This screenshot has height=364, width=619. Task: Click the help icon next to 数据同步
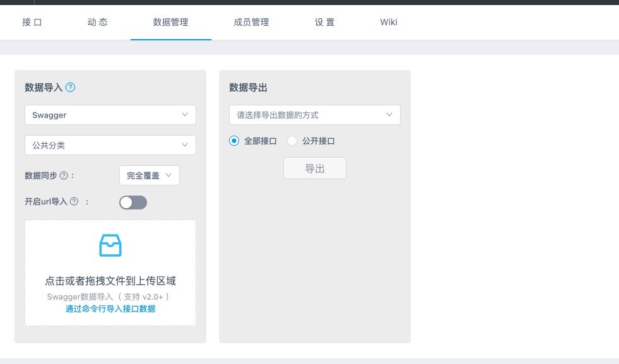[x=64, y=175]
